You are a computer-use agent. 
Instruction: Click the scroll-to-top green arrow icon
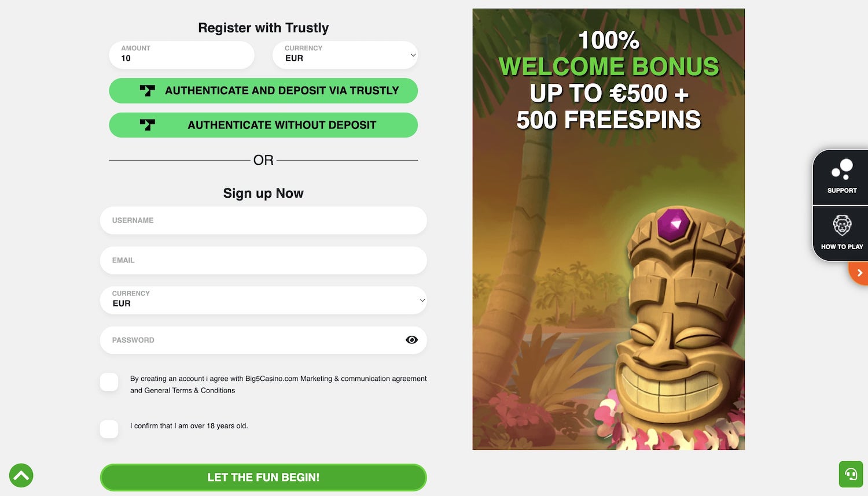click(21, 475)
